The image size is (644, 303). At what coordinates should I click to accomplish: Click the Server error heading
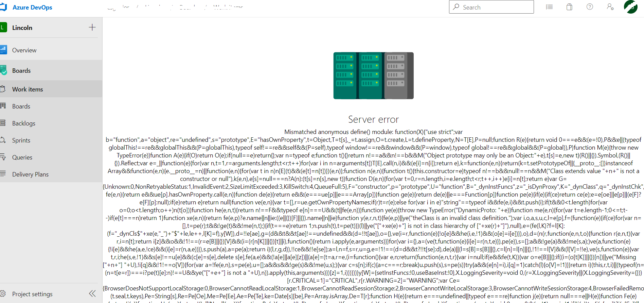(373, 119)
